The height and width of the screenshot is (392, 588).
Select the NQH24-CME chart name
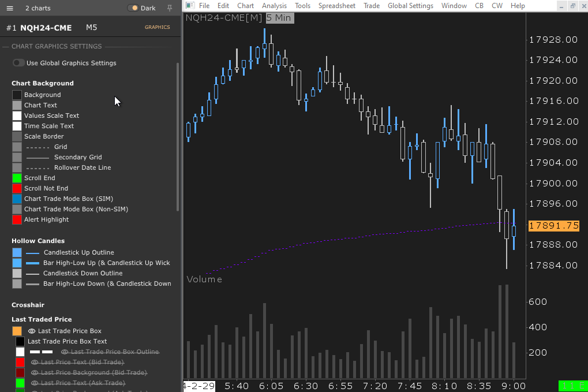pos(46,28)
